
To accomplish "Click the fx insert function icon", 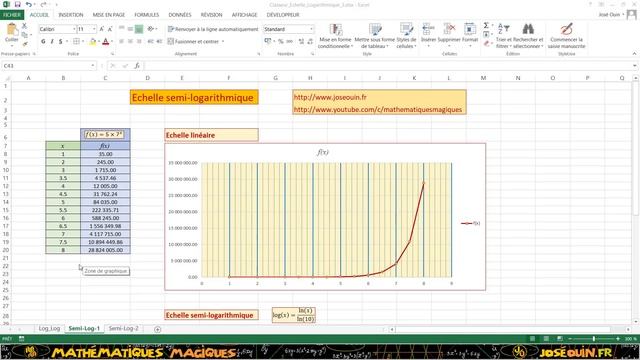I will point(137,66).
